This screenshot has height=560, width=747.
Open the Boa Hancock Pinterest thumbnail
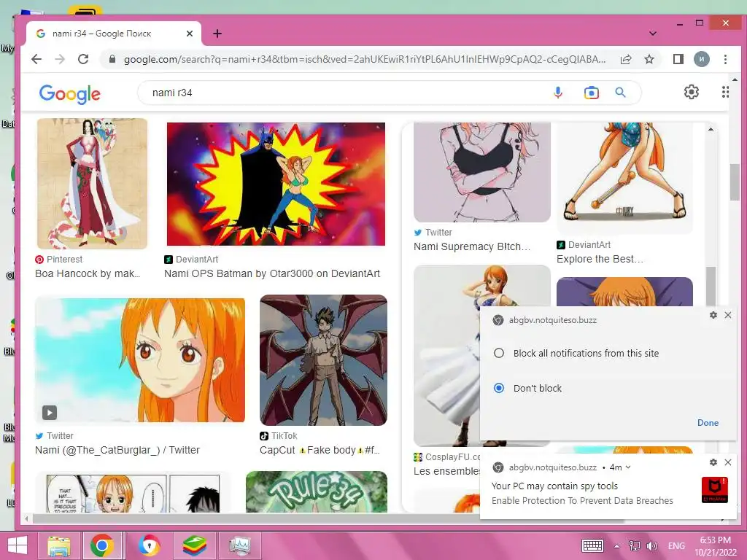(x=93, y=184)
